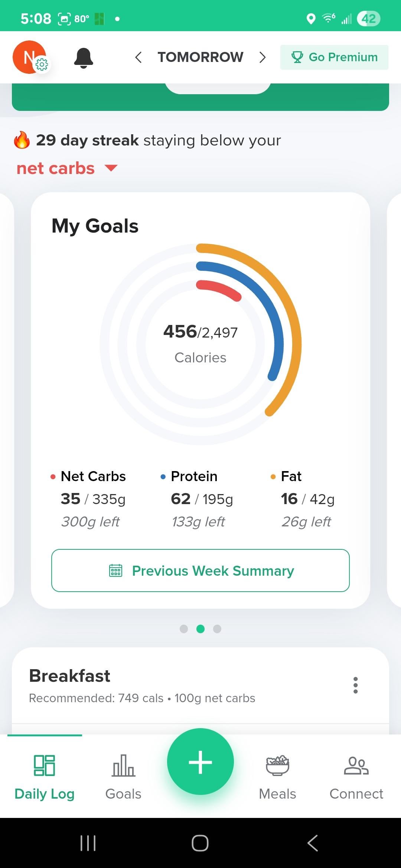Open the Breakfast meal section header

[x=70, y=676]
